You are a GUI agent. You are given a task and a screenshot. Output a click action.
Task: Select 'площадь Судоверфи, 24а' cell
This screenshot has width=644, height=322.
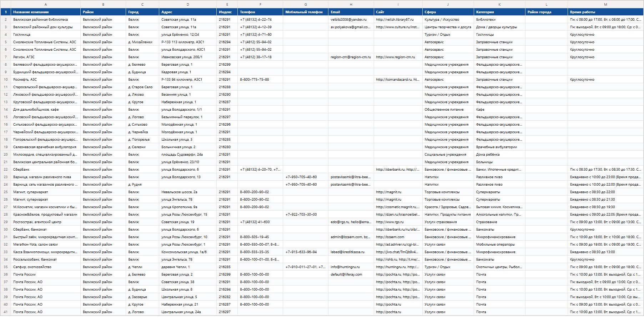point(188,155)
